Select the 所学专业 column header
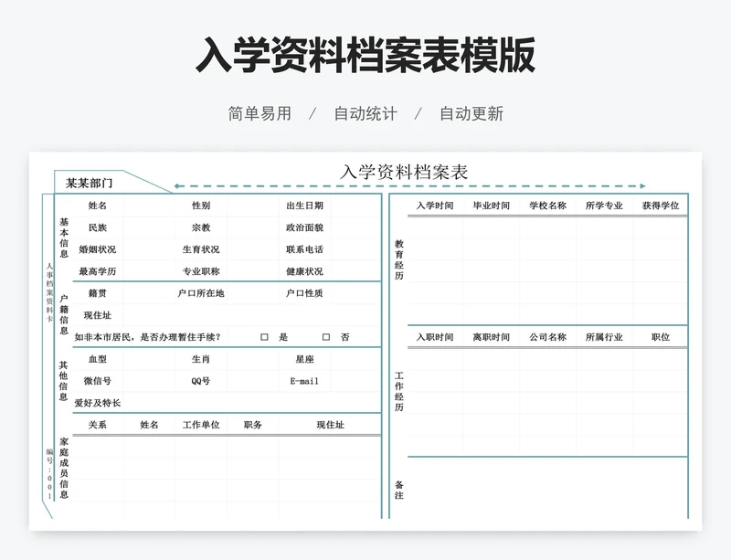The width and height of the screenshot is (731, 560). coord(604,206)
